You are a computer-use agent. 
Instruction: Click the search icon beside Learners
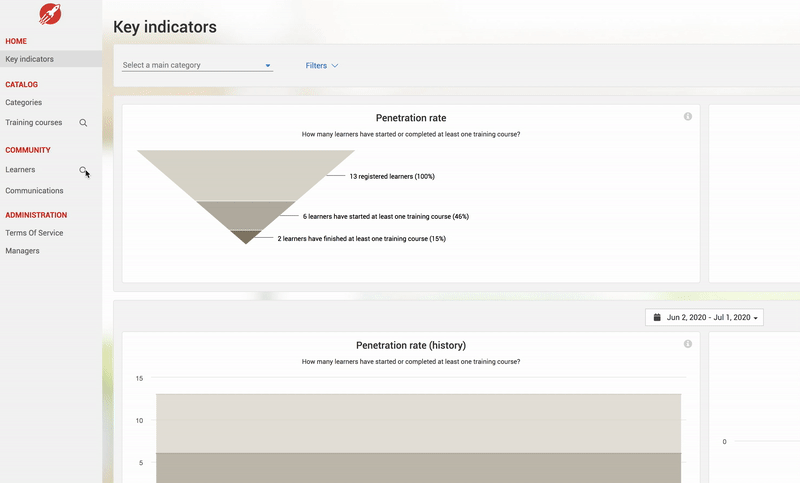coord(83,170)
